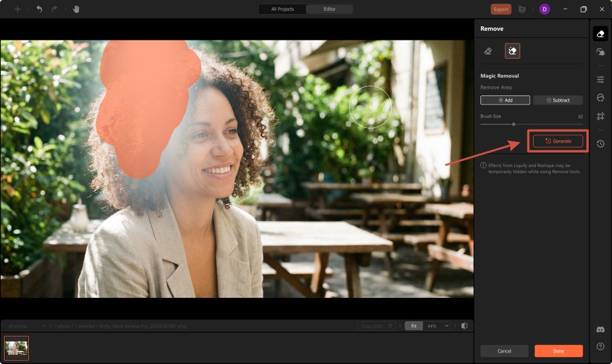612x364 pixels.
Task: Switch to the All Projects tab
Action: [283, 9]
